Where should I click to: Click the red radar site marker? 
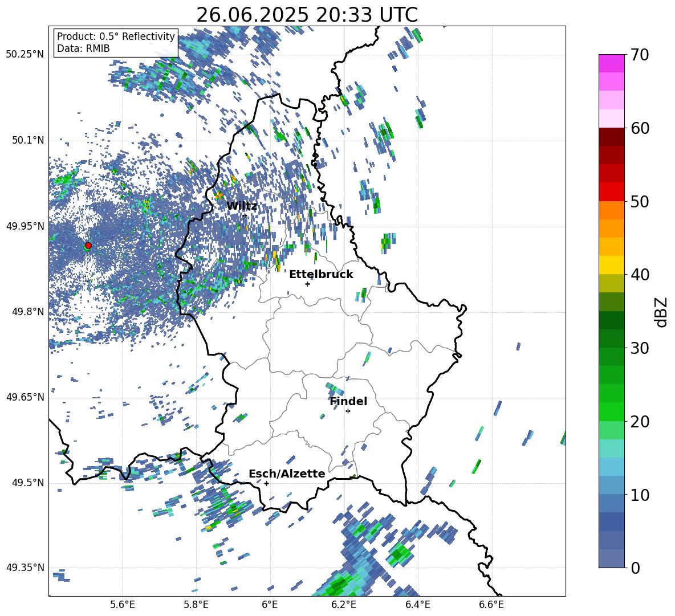(88, 245)
